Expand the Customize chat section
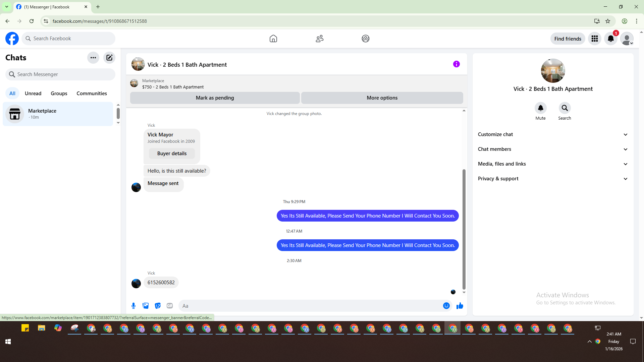Image resolution: width=644 pixels, height=362 pixels. pos(552,134)
